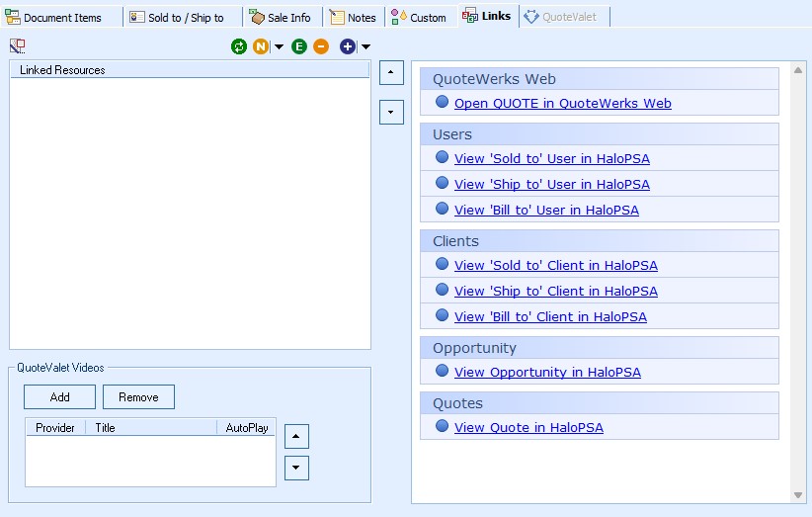Image resolution: width=812 pixels, height=517 pixels.
Task: Click View 'Bill to' User in HaloPSA
Action: pyautogui.click(x=546, y=211)
